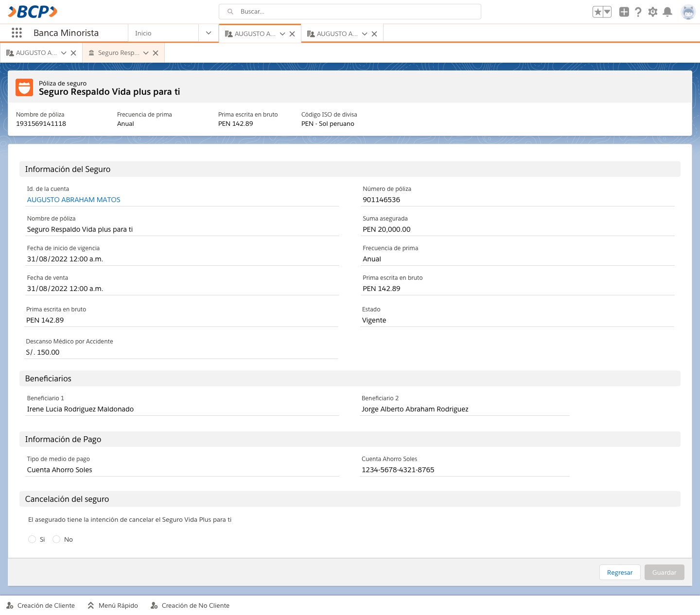
Task: Click policy number value 901146536
Action: pos(382,200)
